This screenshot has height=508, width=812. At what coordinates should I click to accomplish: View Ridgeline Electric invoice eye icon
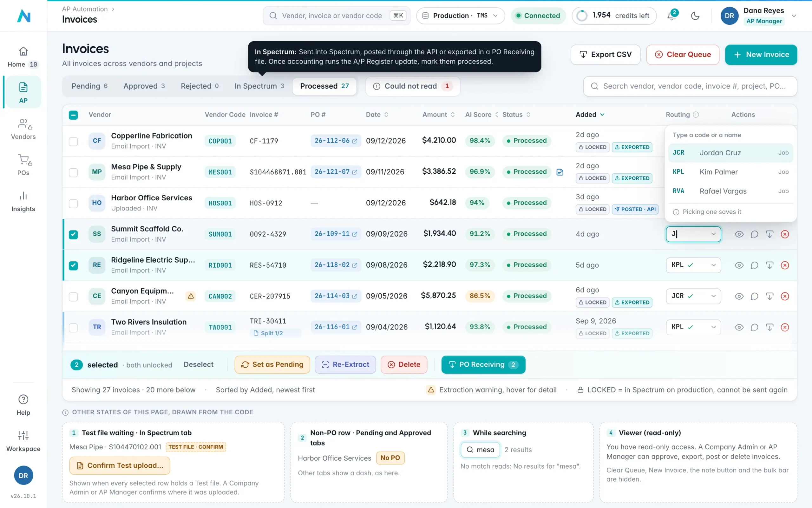click(x=739, y=265)
